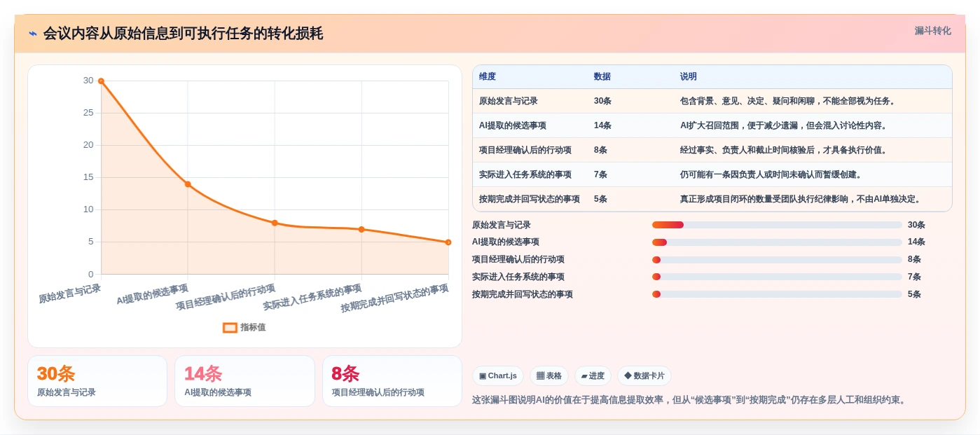The image size is (980, 435).
Task: Open the 8条 项目经理确认后的行动项 data card
Action: [x=392, y=381]
